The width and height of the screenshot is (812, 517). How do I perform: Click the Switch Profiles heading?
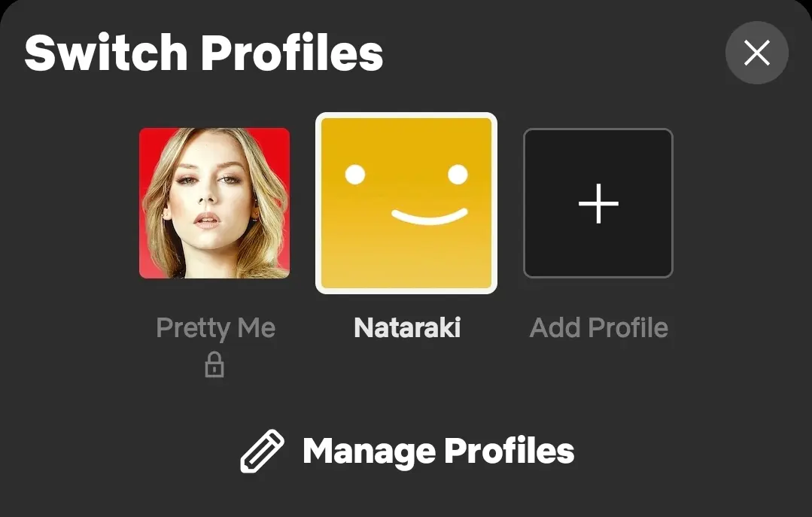(x=203, y=53)
